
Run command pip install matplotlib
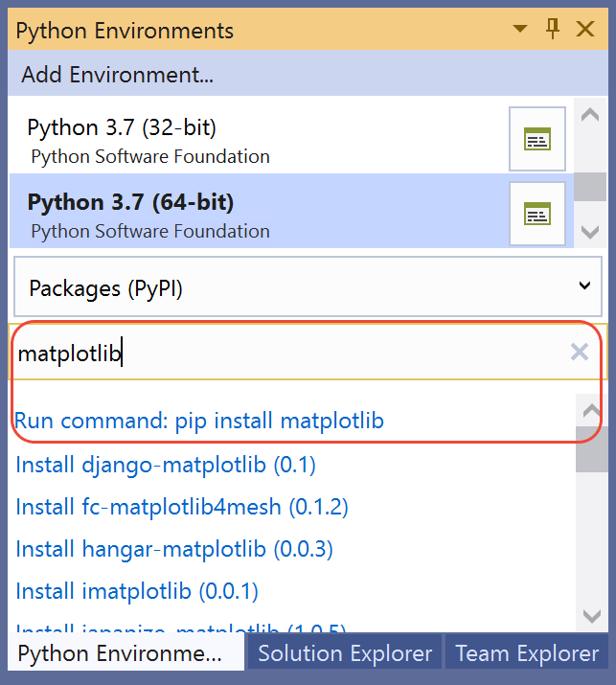(199, 421)
